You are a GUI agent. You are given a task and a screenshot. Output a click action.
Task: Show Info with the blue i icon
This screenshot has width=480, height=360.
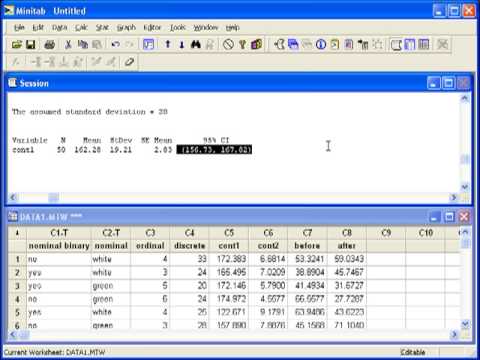tap(321, 44)
